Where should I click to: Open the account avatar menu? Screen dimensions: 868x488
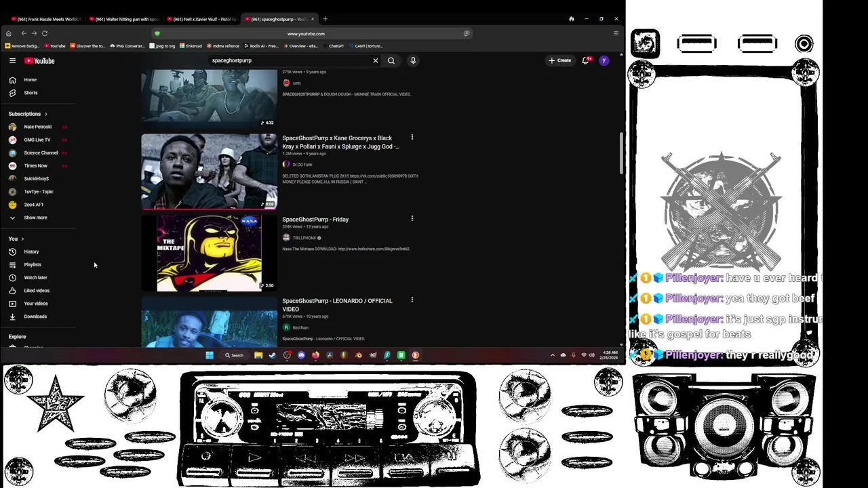[604, 60]
